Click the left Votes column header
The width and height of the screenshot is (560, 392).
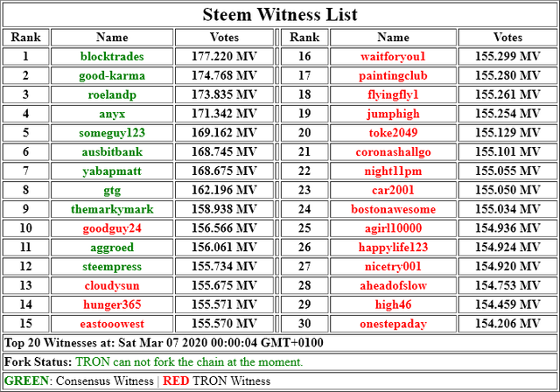click(x=224, y=37)
